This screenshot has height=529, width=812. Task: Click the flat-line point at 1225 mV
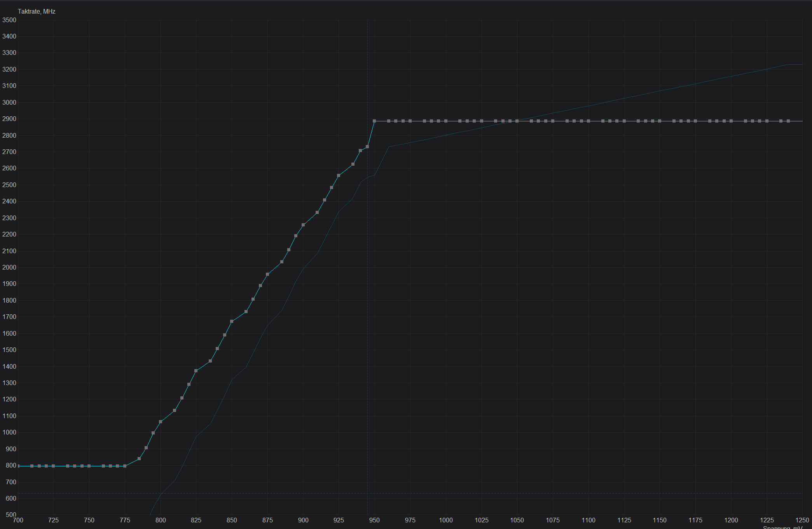pos(767,121)
